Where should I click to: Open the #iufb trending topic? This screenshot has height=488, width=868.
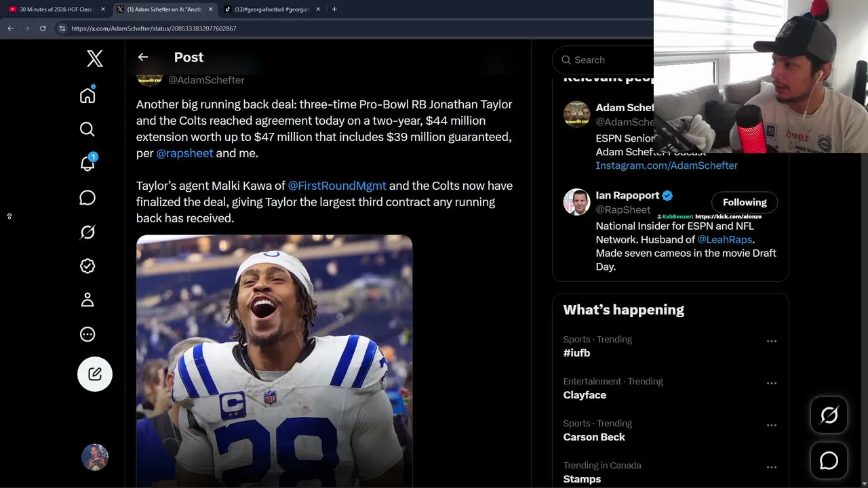click(x=576, y=353)
